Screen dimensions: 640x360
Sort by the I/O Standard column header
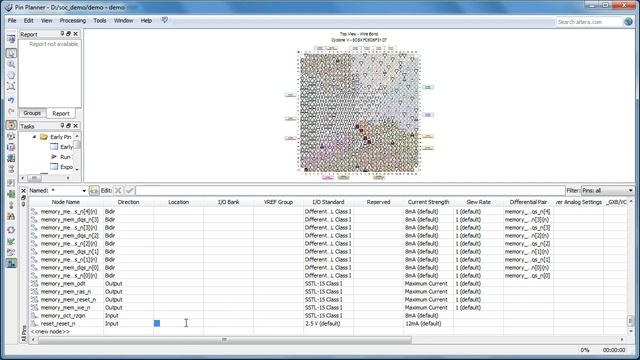(x=328, y=202)
